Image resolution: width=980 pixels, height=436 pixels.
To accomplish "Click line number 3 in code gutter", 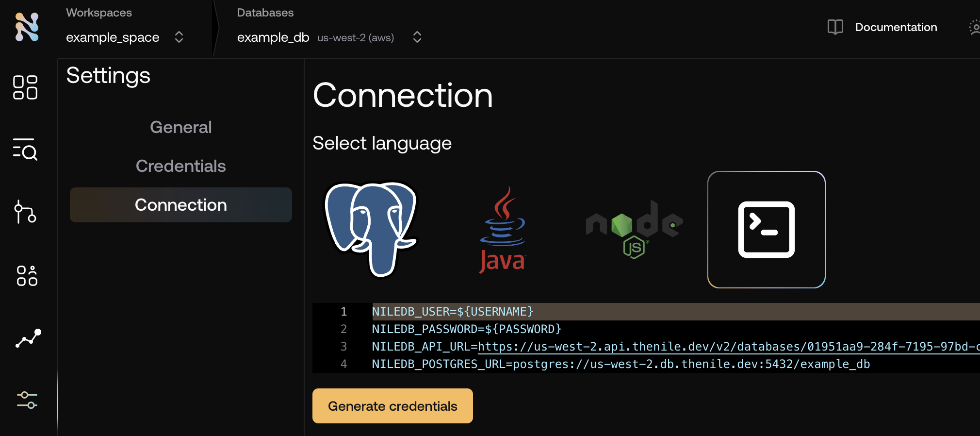I will coord(343,347).
